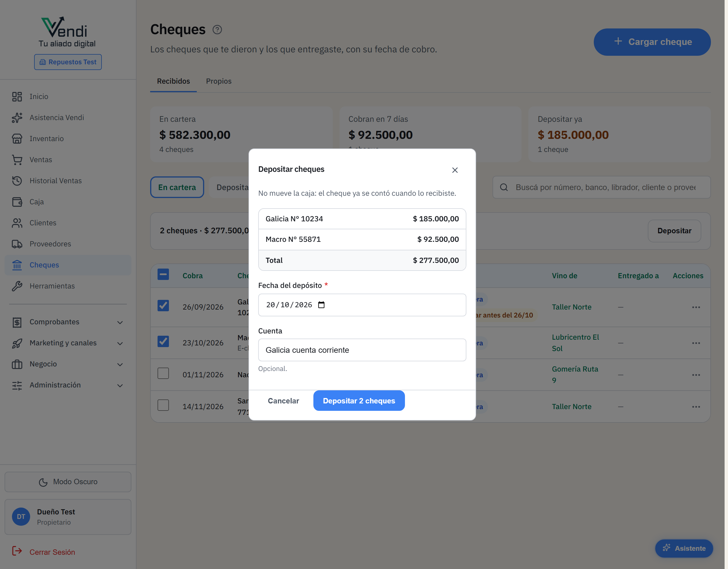Open Clientes people icon
Viewport: 728px width, 569px height.
[x=17, y=223]
